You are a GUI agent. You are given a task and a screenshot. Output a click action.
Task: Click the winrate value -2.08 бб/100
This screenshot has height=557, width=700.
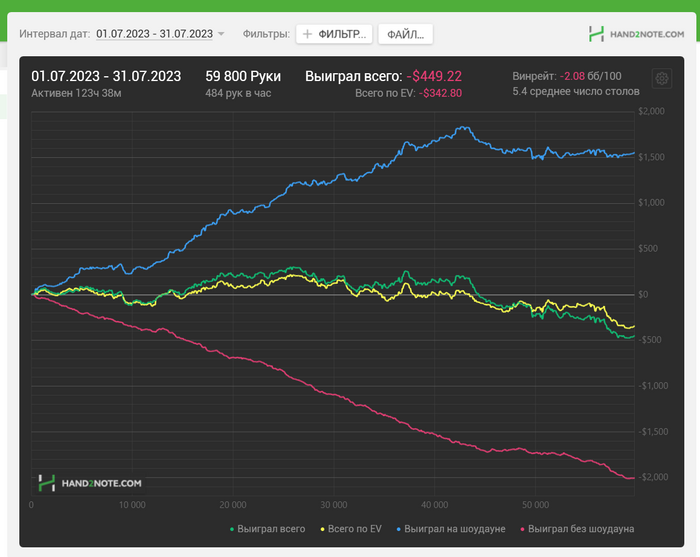[590, 76]
